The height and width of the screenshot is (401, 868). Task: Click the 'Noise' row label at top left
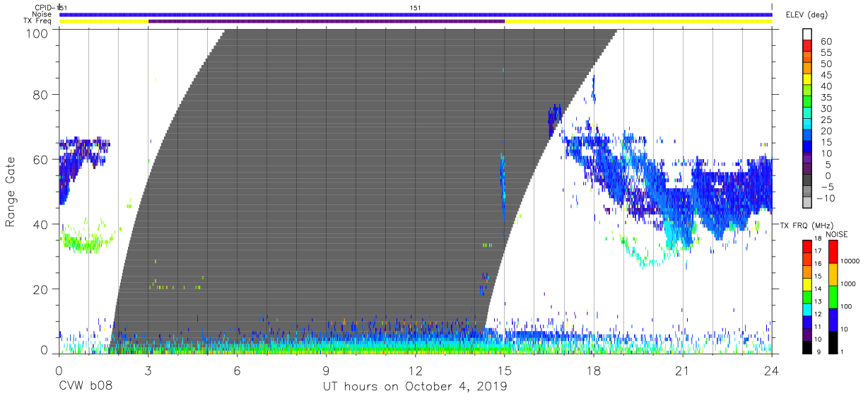(43, 14)
